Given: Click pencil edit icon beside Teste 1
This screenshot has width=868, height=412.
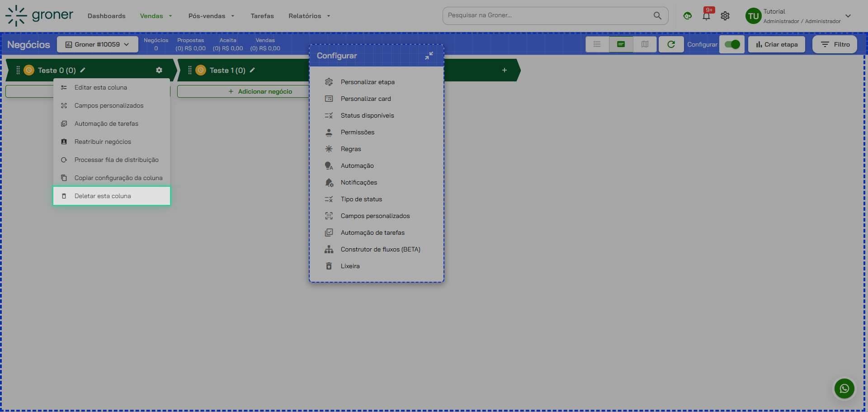Looking at the screenshot, I should [252, 70].
